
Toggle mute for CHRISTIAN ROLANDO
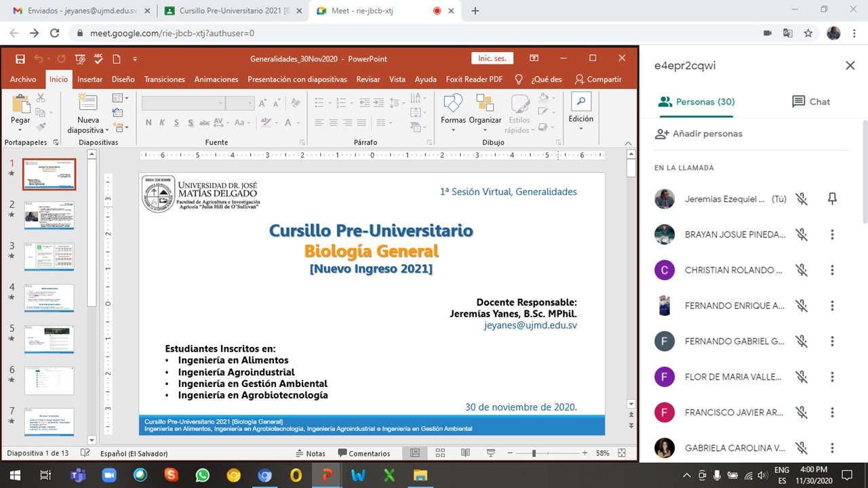pyautogui.click(x=802, y=270)
